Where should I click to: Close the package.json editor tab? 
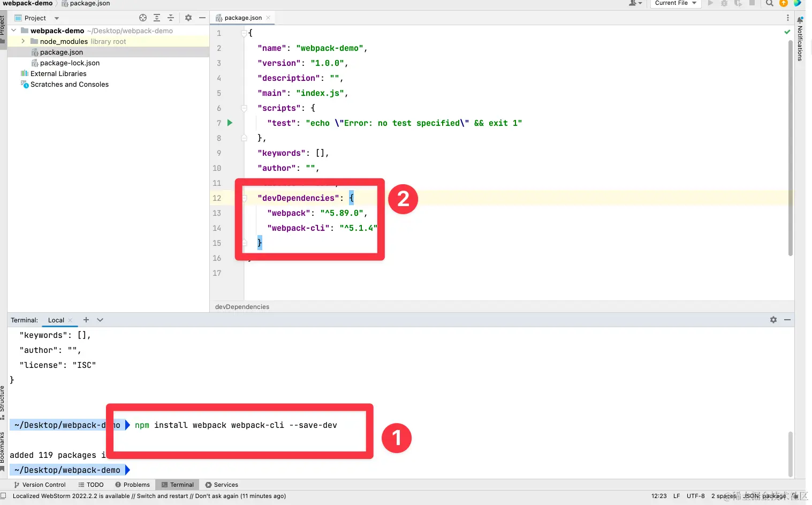268,18
